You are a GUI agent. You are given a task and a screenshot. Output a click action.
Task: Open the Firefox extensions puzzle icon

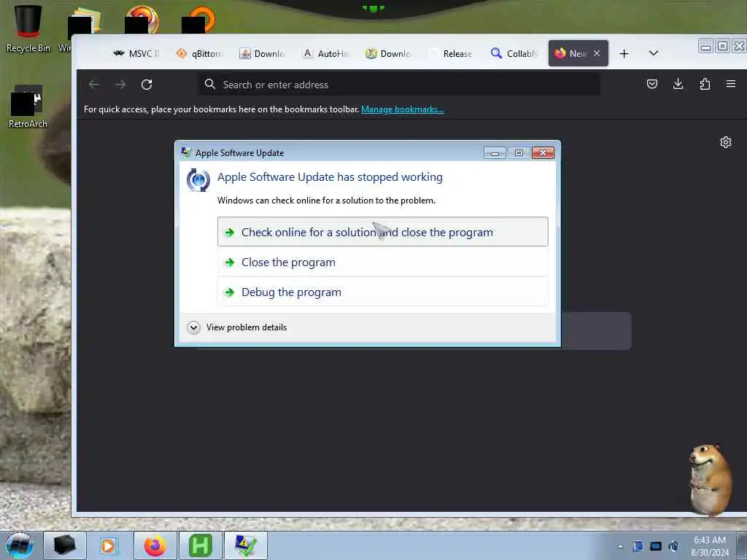point(705,85)
